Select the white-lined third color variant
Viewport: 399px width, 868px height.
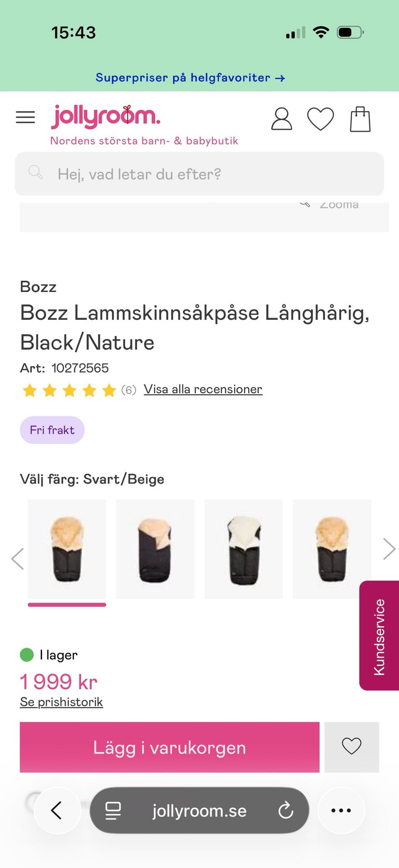pyautogui.click(x=244, y=549)
